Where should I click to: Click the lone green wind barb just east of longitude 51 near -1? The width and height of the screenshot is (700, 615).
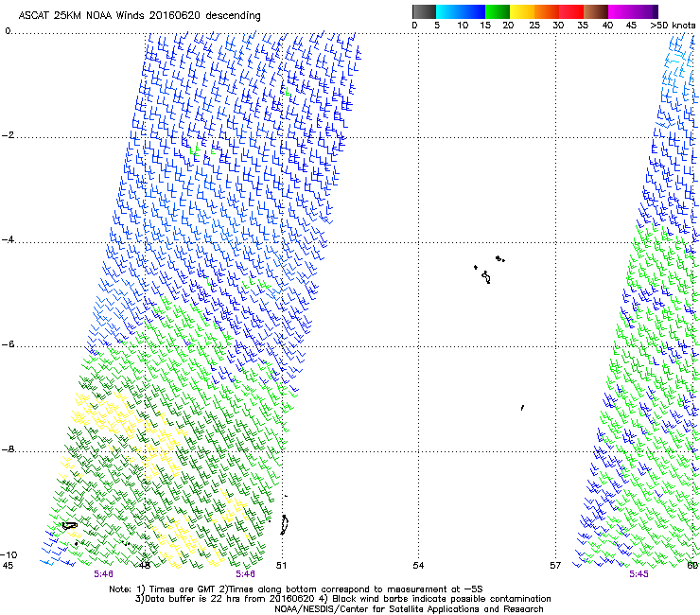[288, 93]
